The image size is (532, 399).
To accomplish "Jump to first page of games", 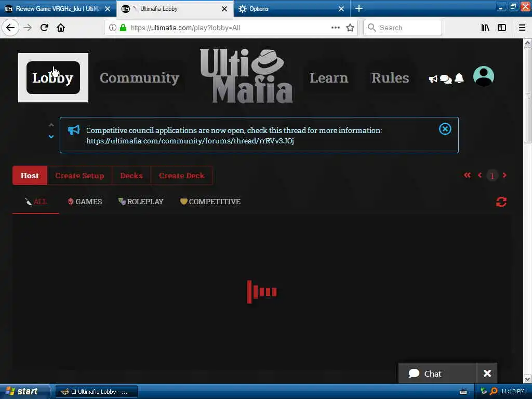I will [x=467, y=175].
